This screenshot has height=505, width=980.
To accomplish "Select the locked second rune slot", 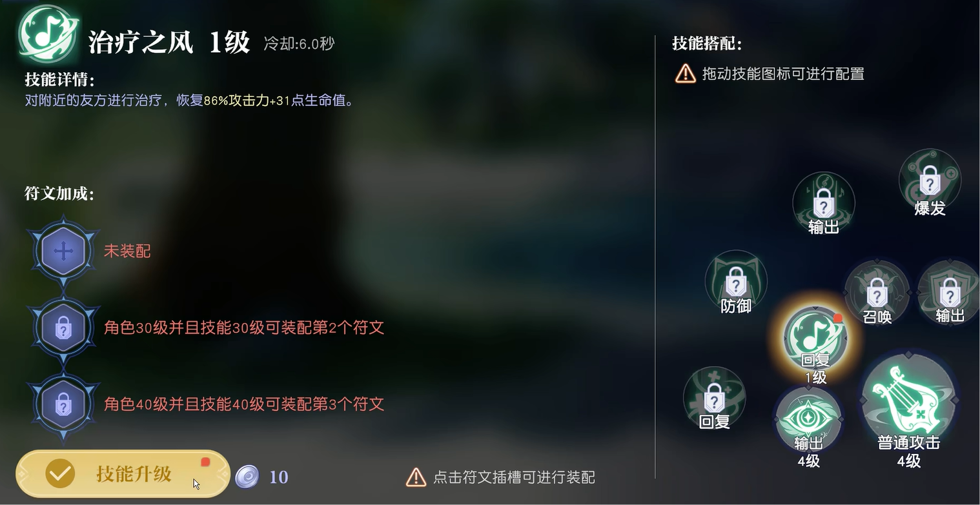I will coord(63,328).
